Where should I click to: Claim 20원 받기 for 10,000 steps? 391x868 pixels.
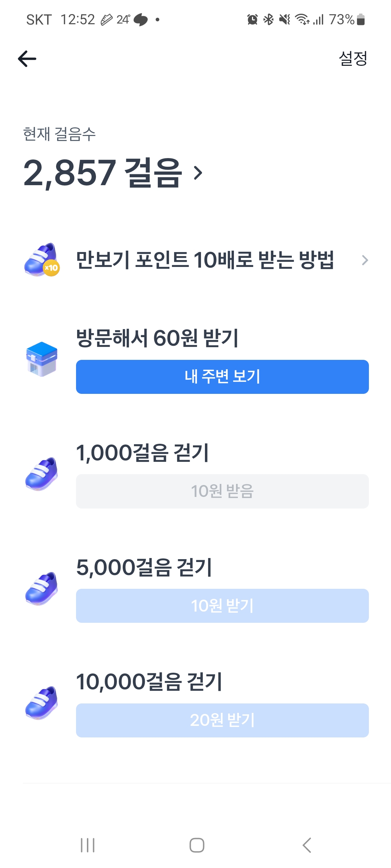click(222, 720)
